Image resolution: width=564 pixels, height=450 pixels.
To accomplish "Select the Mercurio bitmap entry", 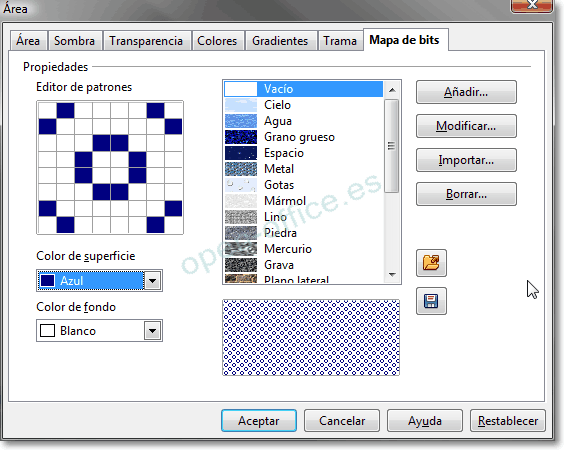I will click(304, 249).
